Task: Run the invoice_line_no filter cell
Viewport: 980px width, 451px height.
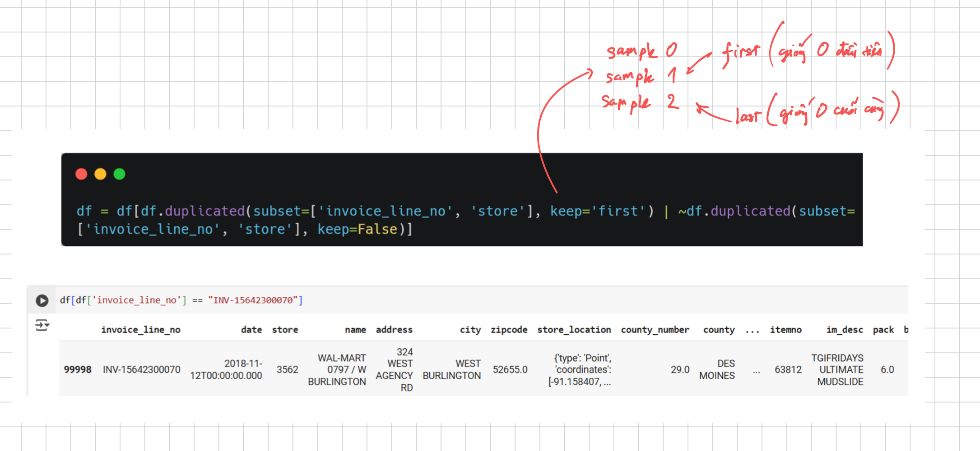Action: pos(42,300)
